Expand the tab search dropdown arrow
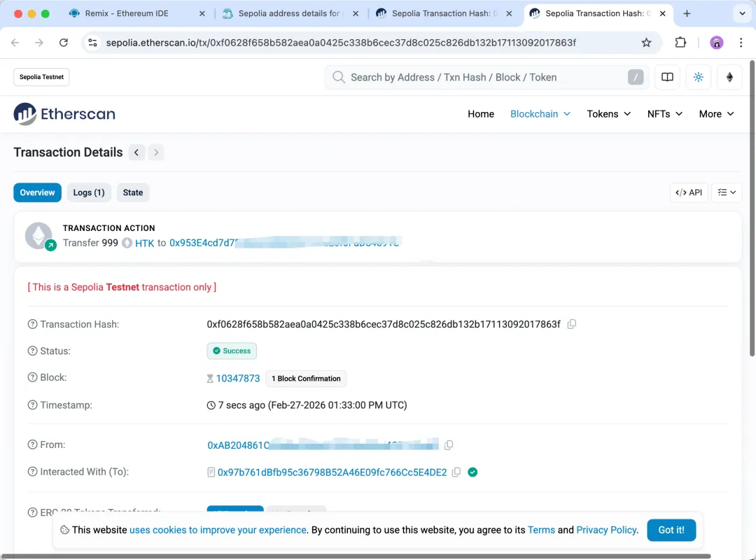This screenshot has height=560, width=756. (x=743, y=13)
